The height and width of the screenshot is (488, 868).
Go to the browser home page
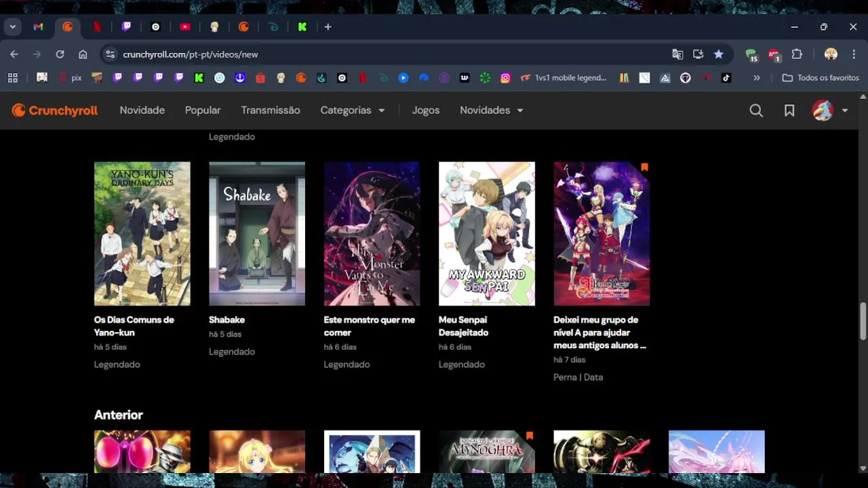(x=83, y=54)
